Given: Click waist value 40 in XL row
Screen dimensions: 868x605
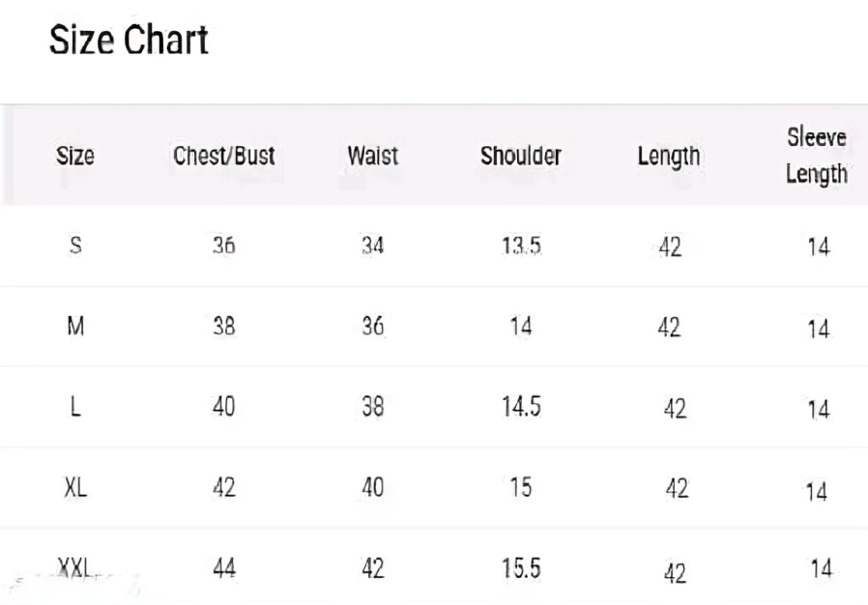Looking at the screenshot, I should point(372,487).
